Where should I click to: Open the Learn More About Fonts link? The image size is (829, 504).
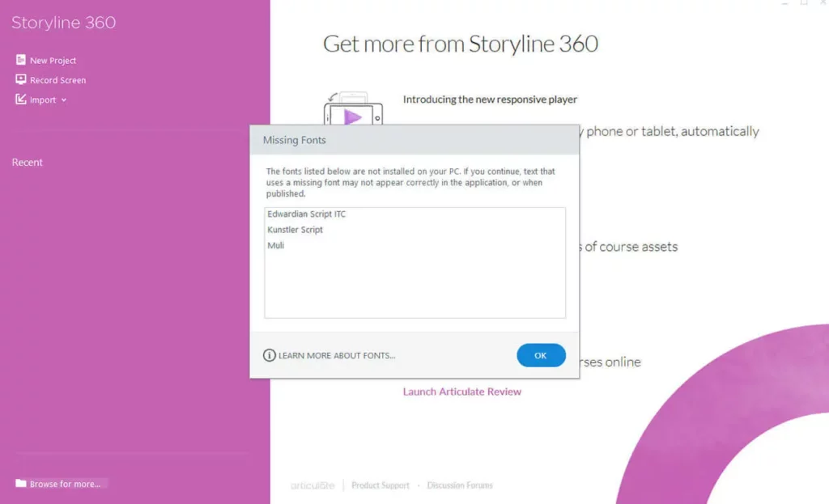pos(337,356)
